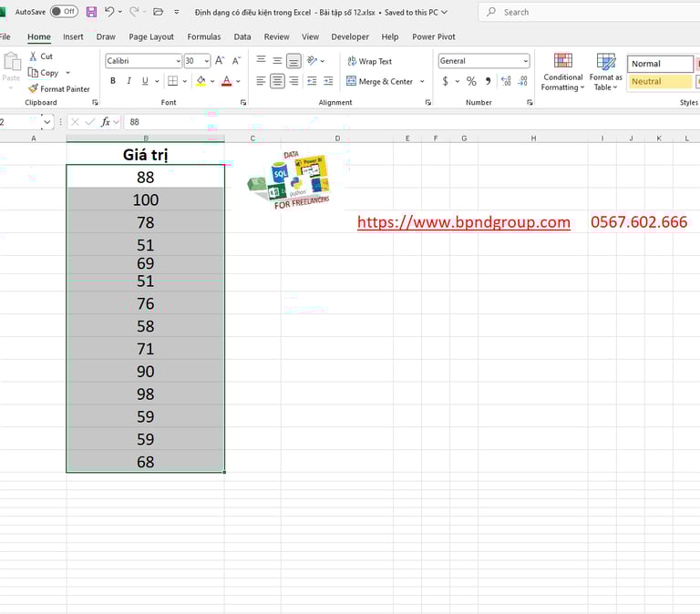Viewport: 700px width, 614px height.
Task: Open the Page Layout tab
Action: [151, 36]
